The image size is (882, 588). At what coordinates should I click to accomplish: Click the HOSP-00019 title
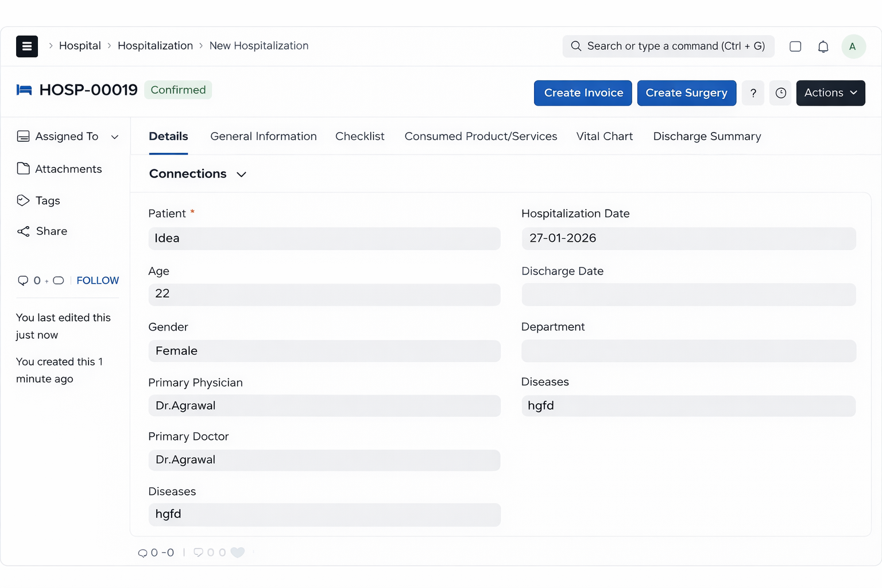point(88,90)
